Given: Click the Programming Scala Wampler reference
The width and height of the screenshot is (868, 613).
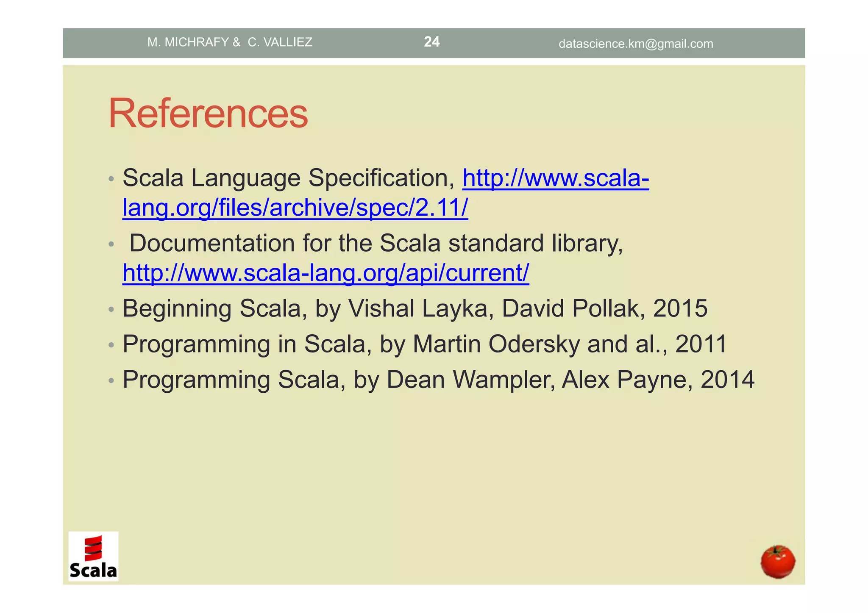Looking at the screenshot, I should 438,380.
